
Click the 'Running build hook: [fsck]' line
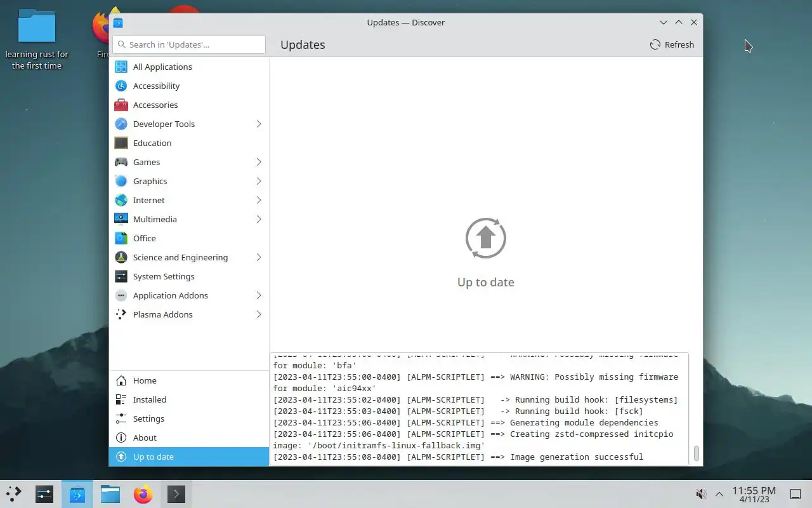coord(458,411)
